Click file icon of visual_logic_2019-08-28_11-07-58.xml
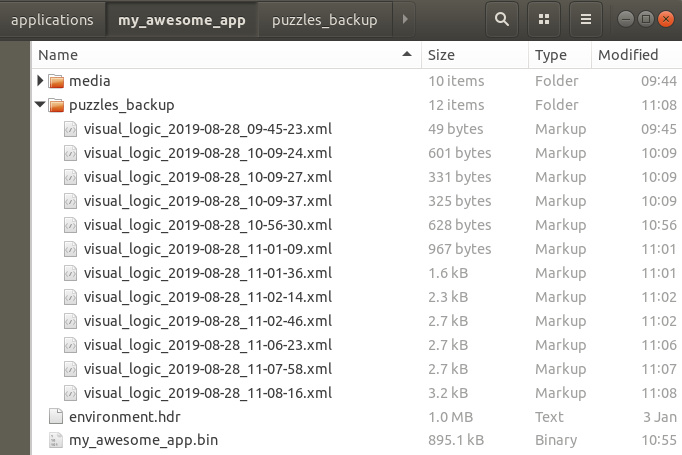The image size is (682, 455). pyautogui.click(x=70, y=369)
